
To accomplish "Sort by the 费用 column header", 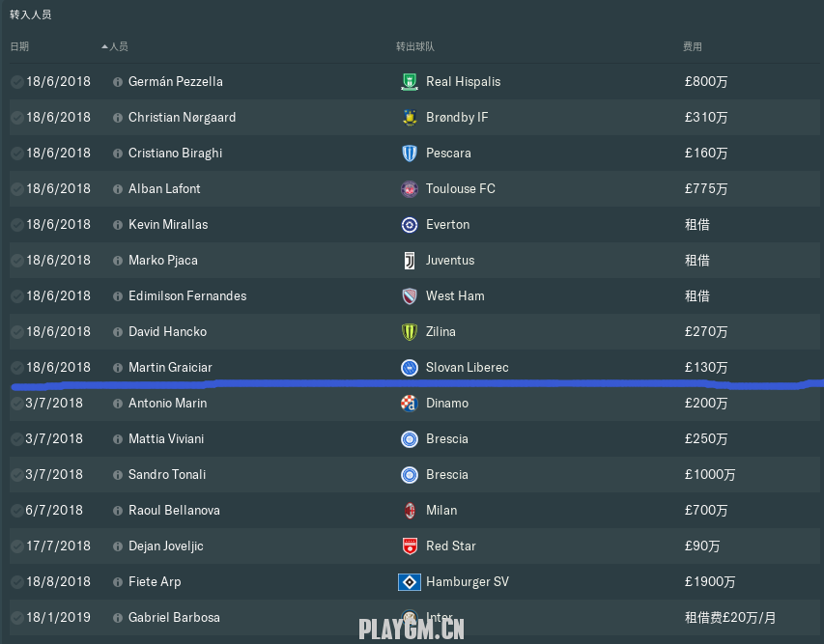I will point(692,46).
